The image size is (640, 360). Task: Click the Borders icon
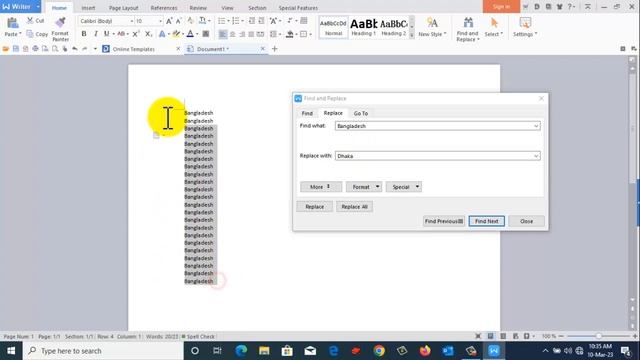click(x=303, y=34)
